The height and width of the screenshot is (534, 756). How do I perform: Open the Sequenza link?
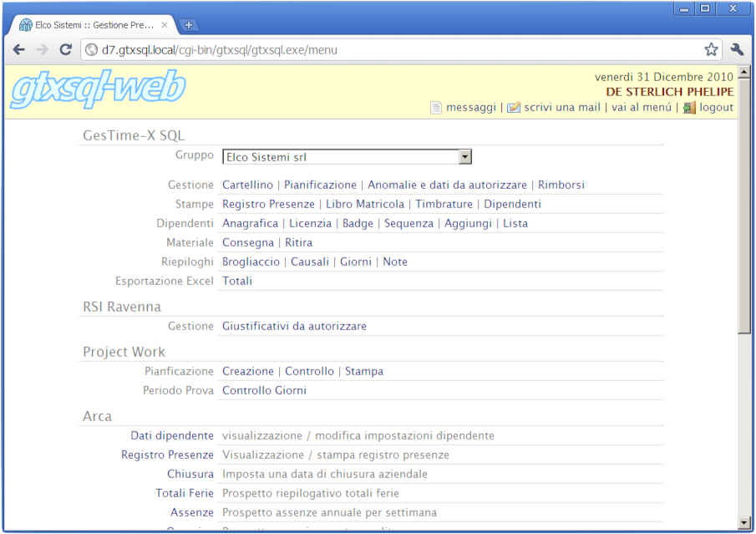point(408,223)
